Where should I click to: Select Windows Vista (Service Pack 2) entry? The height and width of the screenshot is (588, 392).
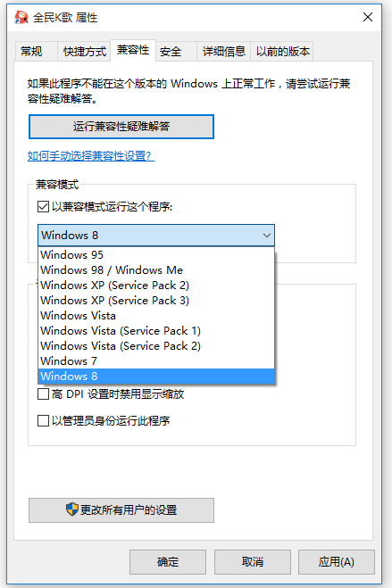click(x=156, y=345)
